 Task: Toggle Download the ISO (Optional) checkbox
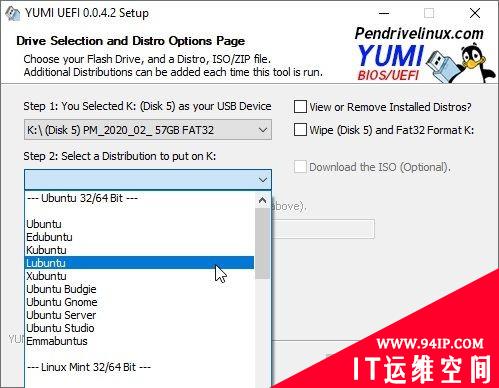tap(300, 167)
